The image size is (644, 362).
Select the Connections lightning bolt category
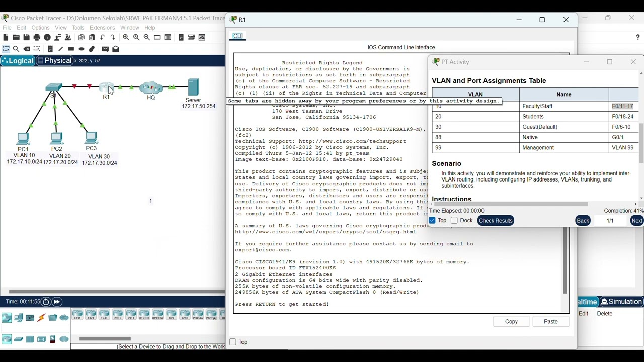pyautogui.click(x=41, y=318)
